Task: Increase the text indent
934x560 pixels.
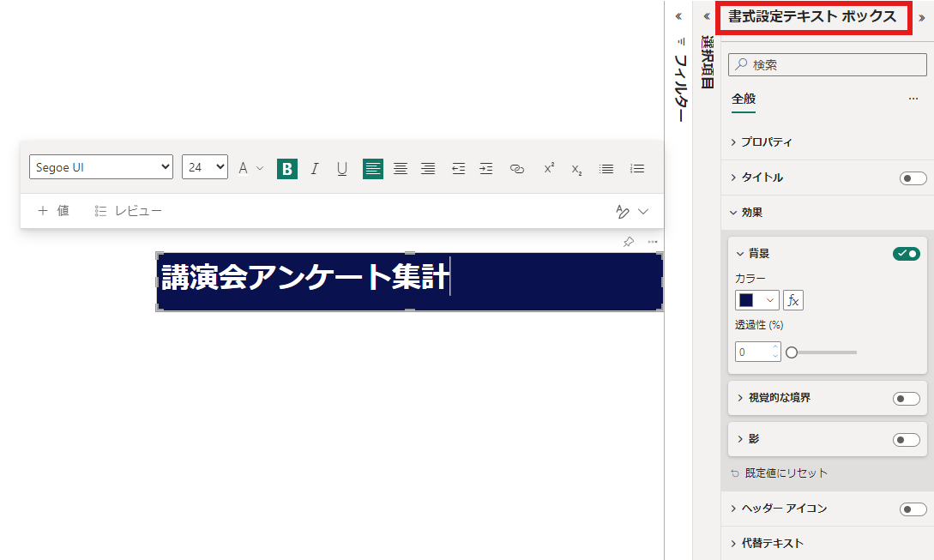Action: (x=486, y=169)
